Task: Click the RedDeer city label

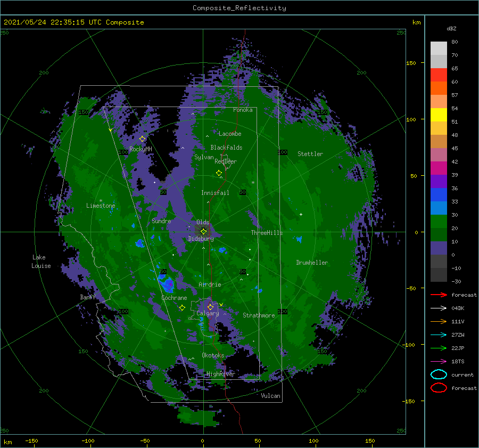Action: coord(226,161)
